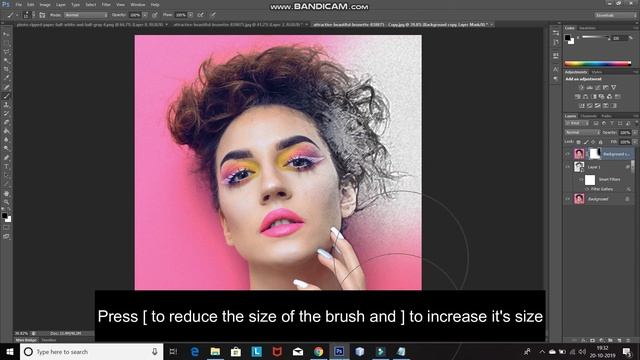Open the Window menu
This screenshot has height=360, width=640.
(x=138, y=4)
